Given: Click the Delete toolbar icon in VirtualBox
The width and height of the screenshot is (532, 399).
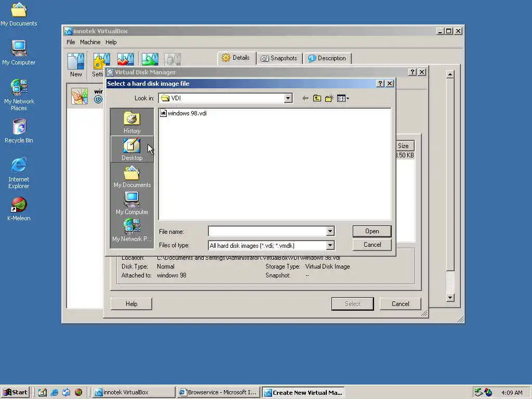Looking at the screenshot, I should [x=126, y=59].
